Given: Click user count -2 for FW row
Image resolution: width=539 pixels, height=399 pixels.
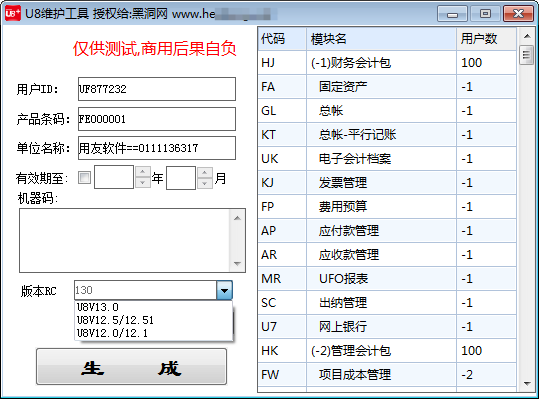Looking at the screenshot, I should click(x=486, y=375).
